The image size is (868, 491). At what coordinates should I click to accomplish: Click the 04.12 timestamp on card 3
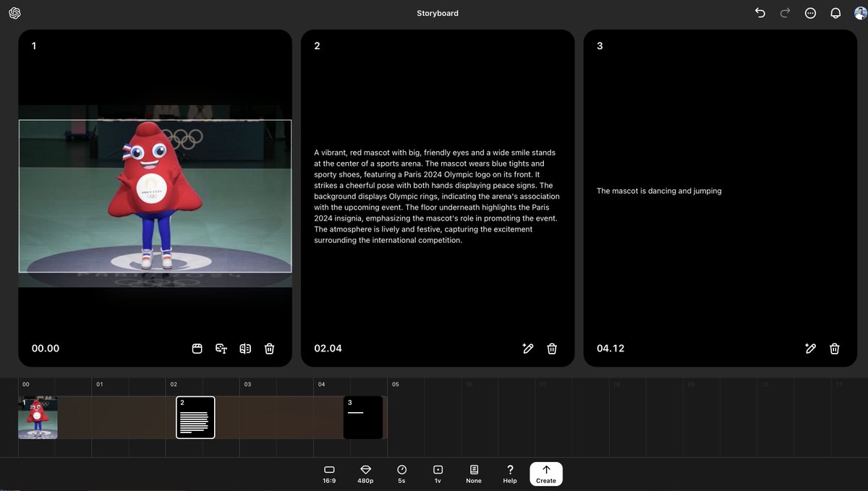(610, 349)
